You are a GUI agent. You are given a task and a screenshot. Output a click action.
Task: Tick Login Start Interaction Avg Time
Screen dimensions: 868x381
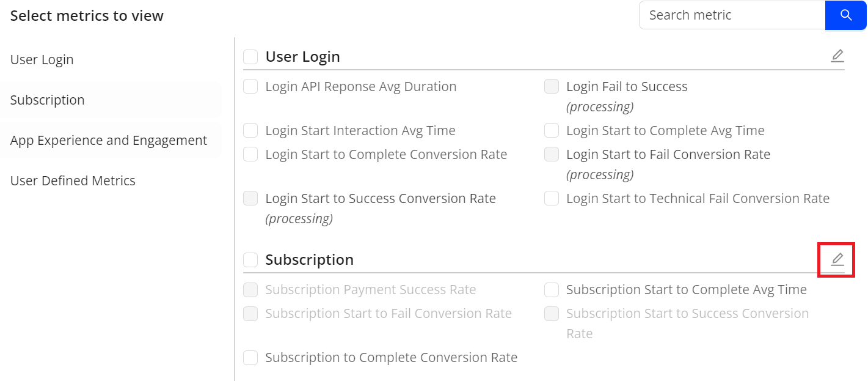click(x=250, y=131)
